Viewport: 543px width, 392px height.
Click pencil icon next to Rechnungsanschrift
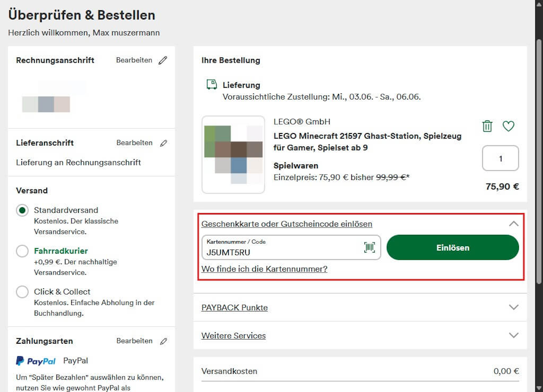163,60
